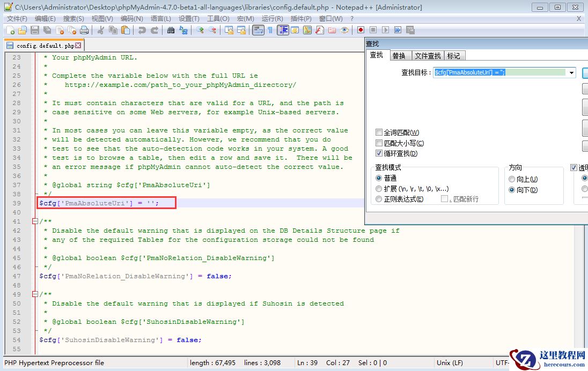588x371 pixels.
Task: Switch to the 文件查找 tab
Action: point(428,56)
